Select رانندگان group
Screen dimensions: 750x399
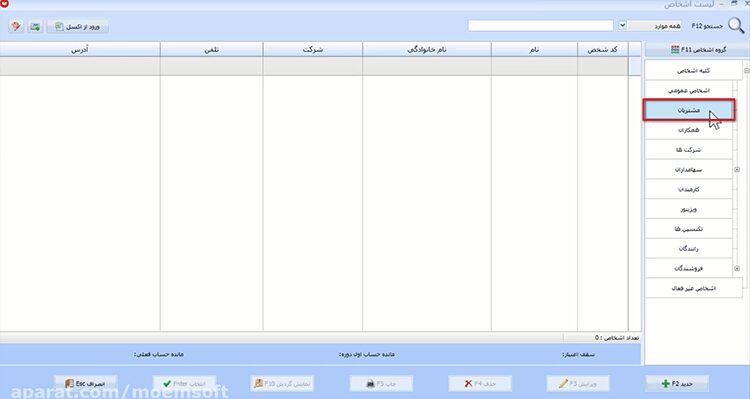pos(689,249)
